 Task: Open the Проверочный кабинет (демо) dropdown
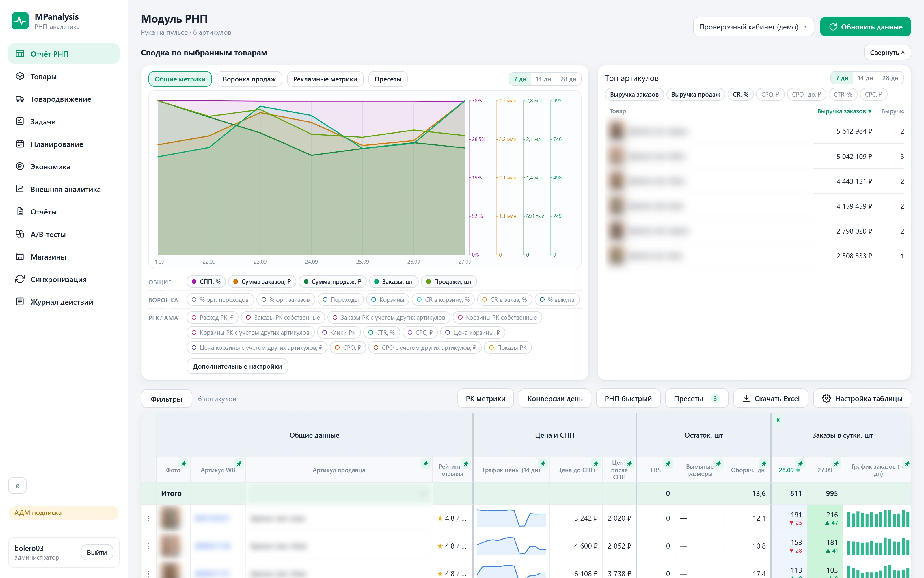(753, 27)
